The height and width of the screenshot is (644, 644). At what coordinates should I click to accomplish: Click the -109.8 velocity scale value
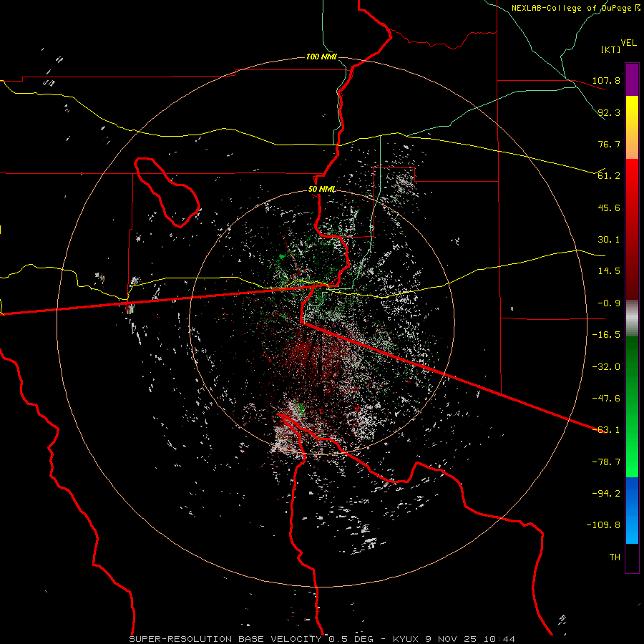point(603,525)
